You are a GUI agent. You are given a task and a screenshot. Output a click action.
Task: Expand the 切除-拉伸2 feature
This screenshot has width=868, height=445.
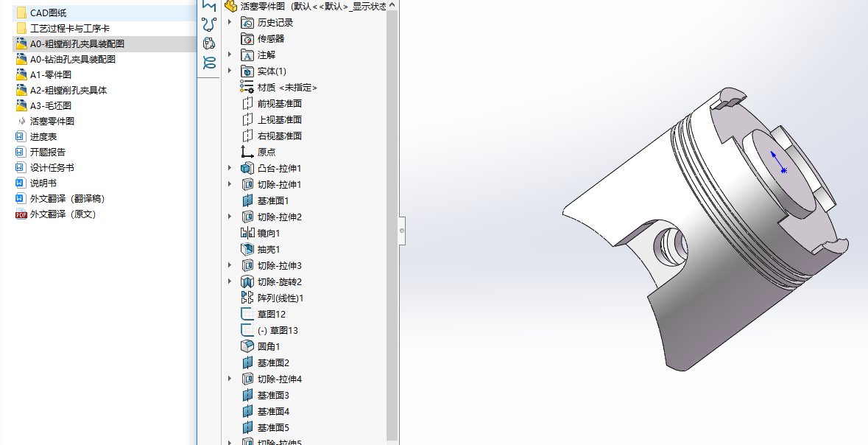click(x=230, y=217)
